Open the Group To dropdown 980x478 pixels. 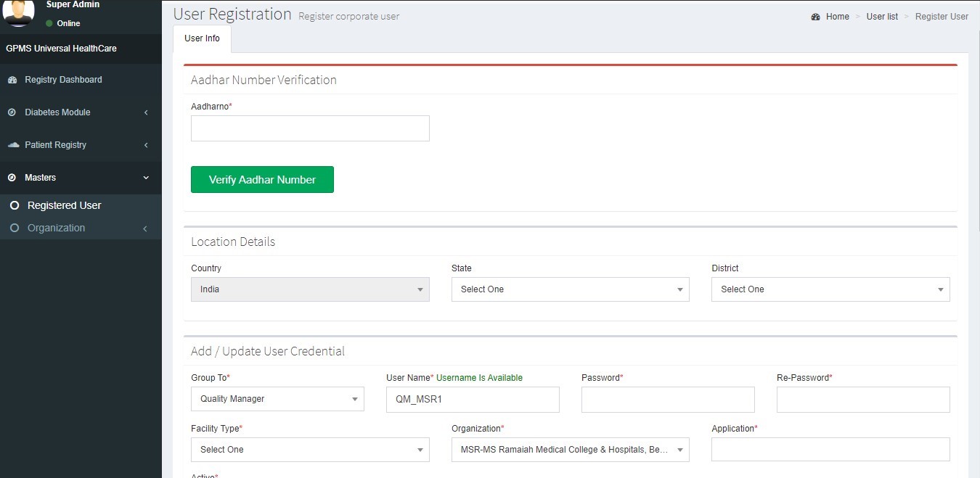pos(277,399)
